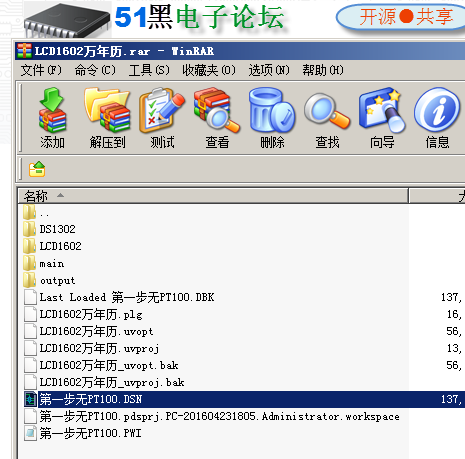Click the DS1302 folder name
This screenshot has height=459, width=465.
pyautogui.click(x=57, y=229)
